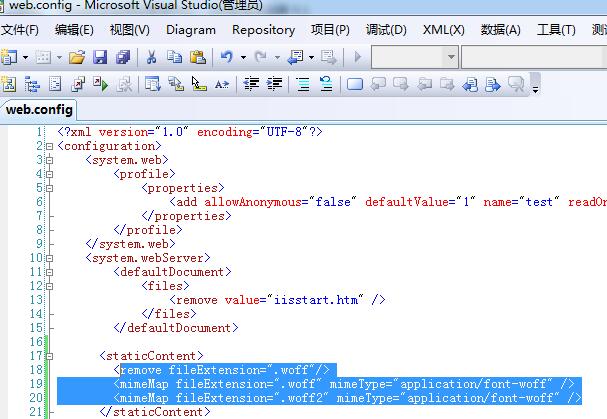Click the greyed Redo arrow icon

(261, 57)
